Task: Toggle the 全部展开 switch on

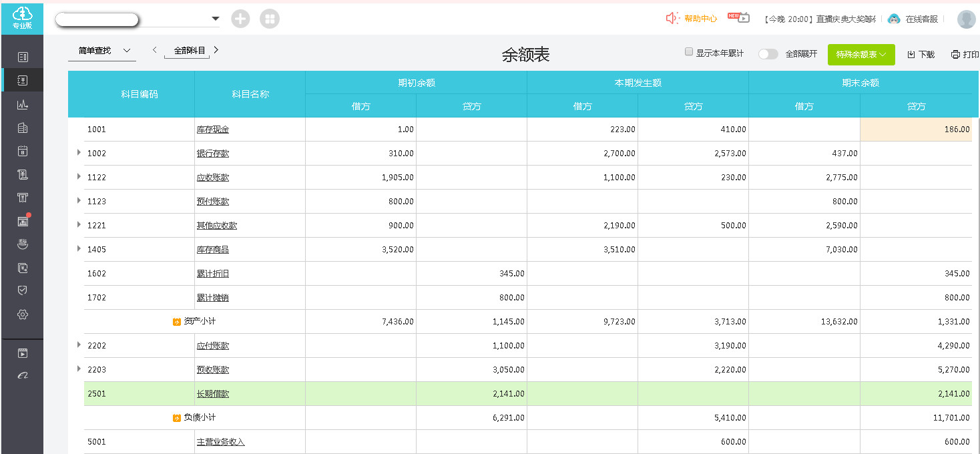Action: coord(768,54)
